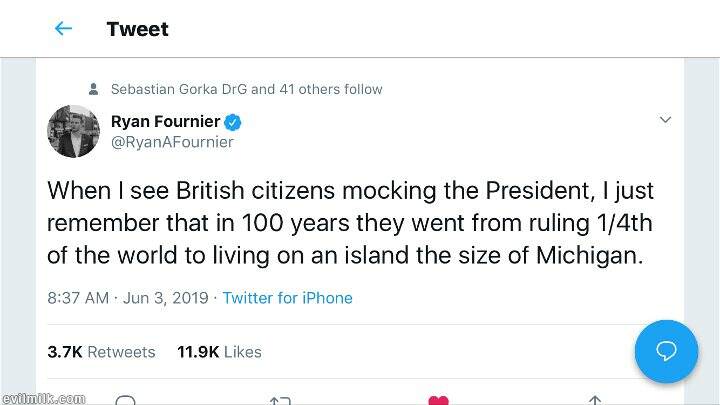View the 3.7K Retweets list
This screenshot has width=720, height=405.
click(x=101, y=352)
